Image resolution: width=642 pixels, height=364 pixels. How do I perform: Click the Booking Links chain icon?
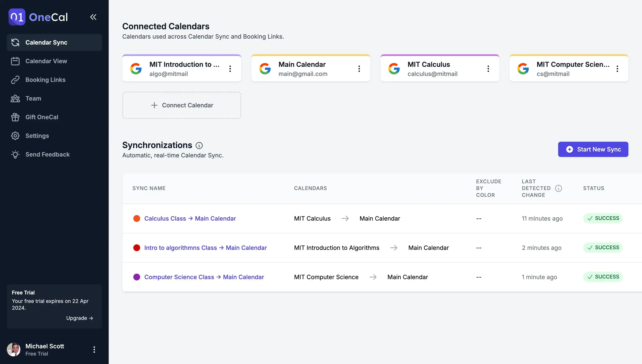click(x=15, y=80)
